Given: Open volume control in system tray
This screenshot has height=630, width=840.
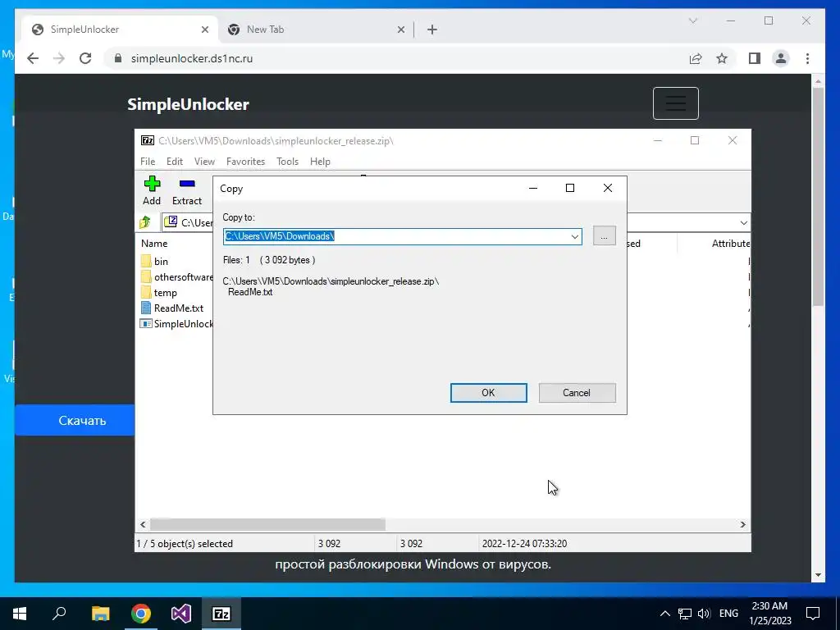Looking at the screenshot, I should pyautogui.click(x=704, y=614).
